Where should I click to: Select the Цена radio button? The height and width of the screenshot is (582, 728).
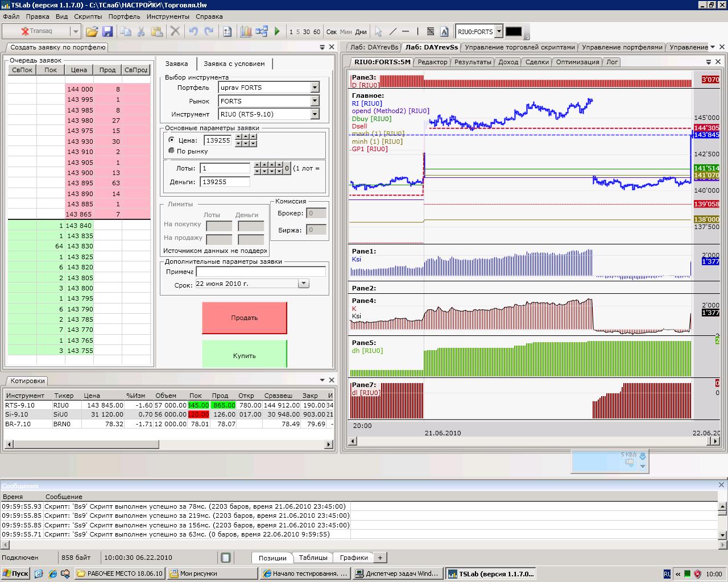click(172, 140)
